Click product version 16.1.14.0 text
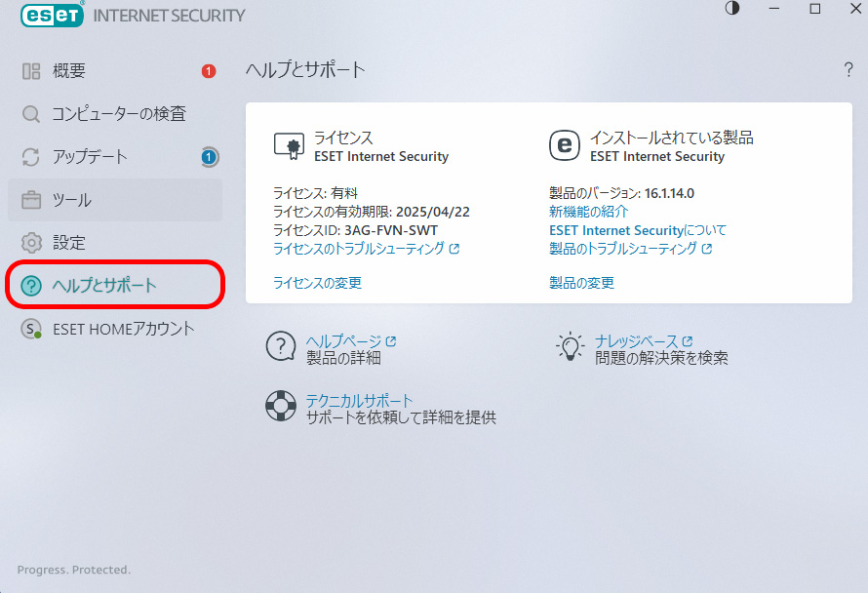This screenshot has width=868, height=594. [x=669, y=193]
